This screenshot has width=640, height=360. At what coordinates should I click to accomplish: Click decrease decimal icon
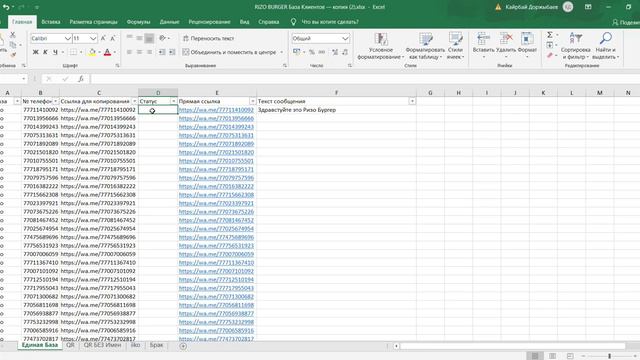pos(345,52)
